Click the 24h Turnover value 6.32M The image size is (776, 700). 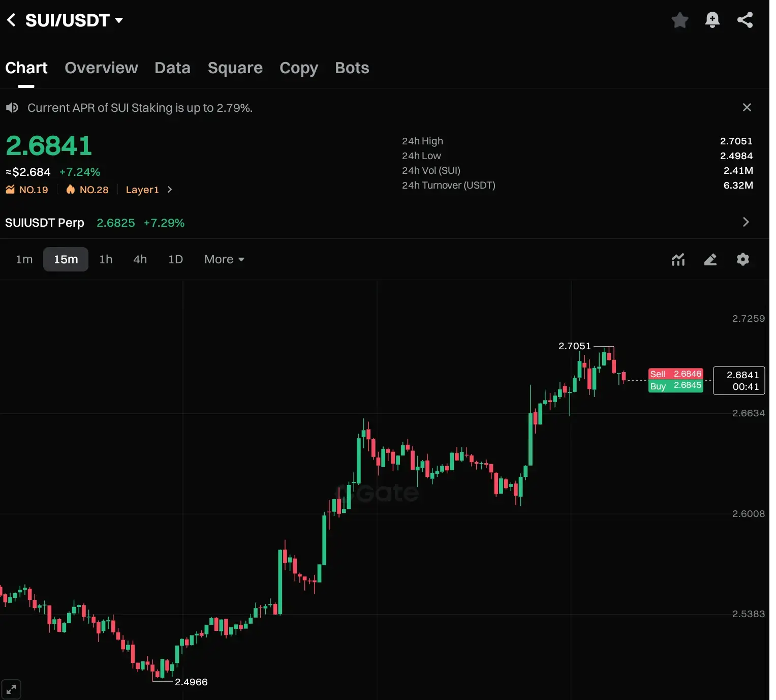tap(738, 185)
